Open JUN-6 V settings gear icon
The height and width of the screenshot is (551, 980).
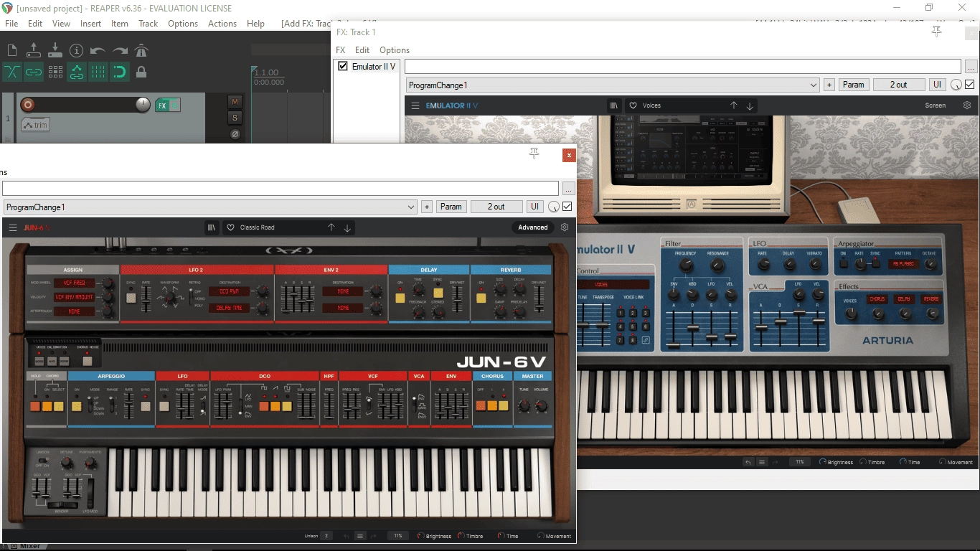565,227
